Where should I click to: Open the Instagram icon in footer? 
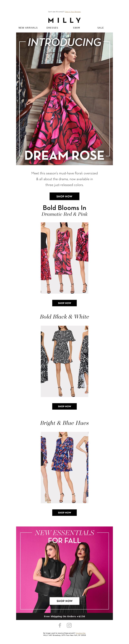(69, 625)
